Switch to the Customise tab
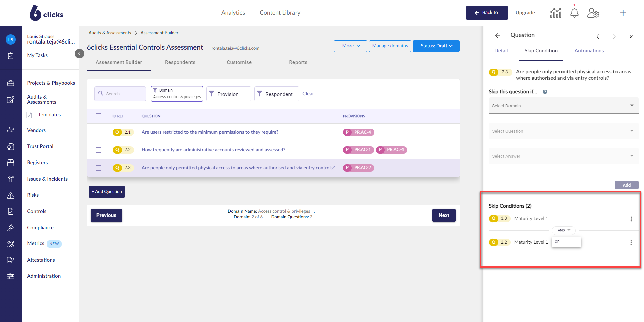 point(239,62)
